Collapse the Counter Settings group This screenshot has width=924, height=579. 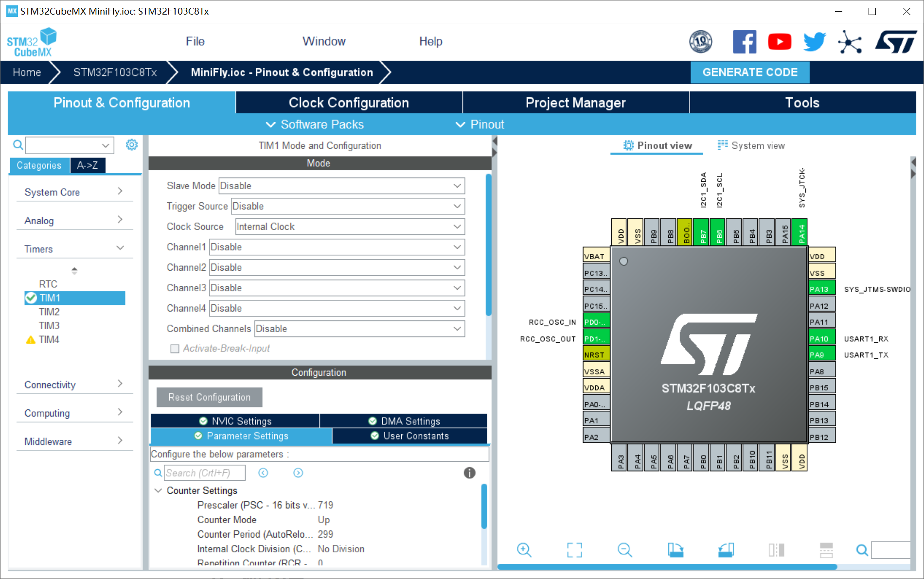pyautogui.click(x=158, y=491)
